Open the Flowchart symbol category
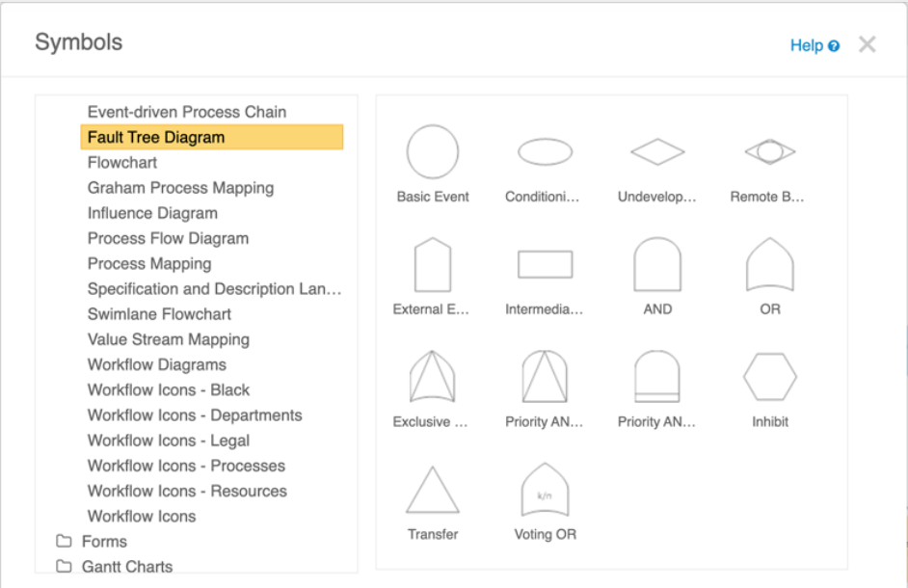Screen dimensions: 908x588 click(x=122, y=163)
